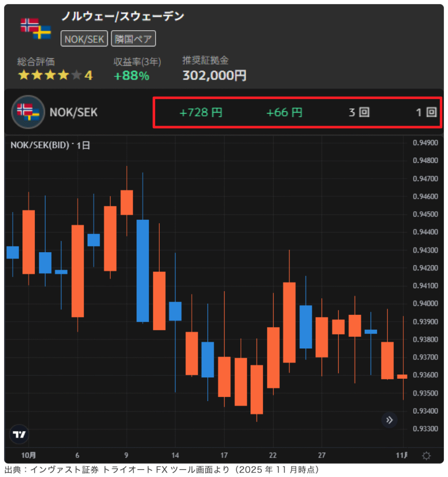The height and width of the screenshot is (477, 448).
Task: Click the 22 date label on time axis
Action: [273, 455]
